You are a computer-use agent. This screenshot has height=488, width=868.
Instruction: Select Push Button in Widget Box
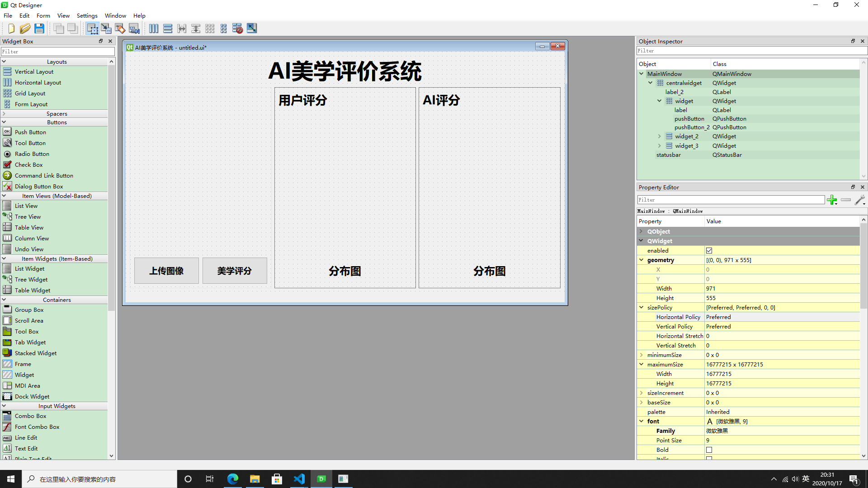[x=30, y=132]
